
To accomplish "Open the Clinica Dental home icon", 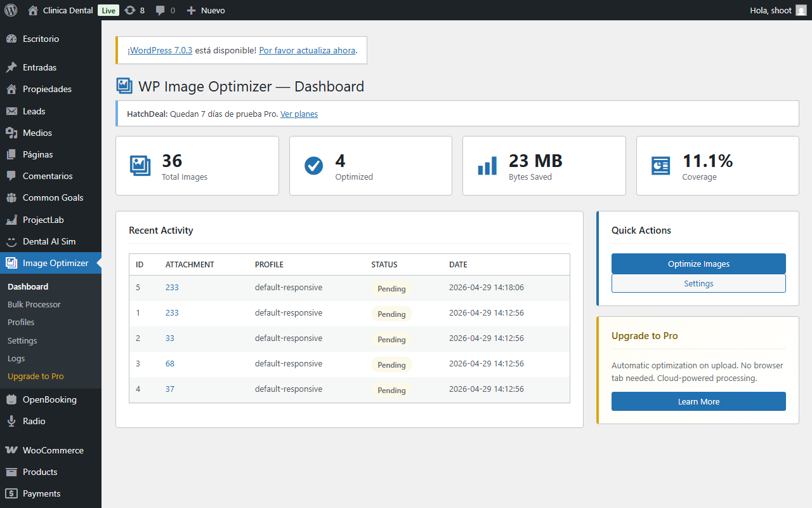I will 33,10.
